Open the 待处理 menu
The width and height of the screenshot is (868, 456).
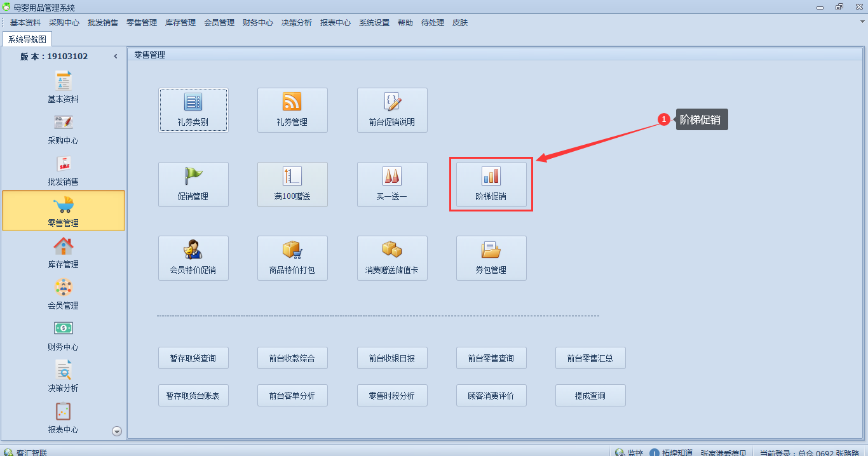(433, 22)
